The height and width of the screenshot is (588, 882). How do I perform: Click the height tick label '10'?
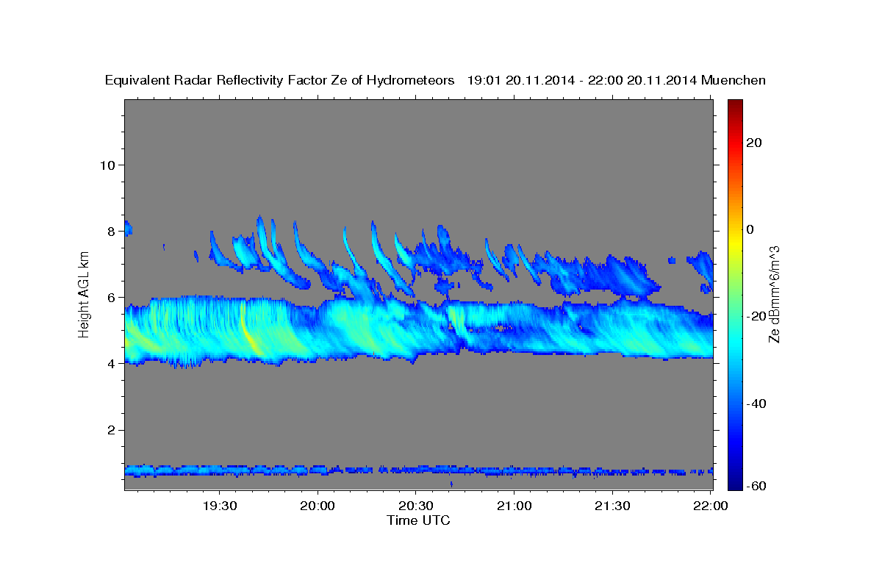point(107,165)
